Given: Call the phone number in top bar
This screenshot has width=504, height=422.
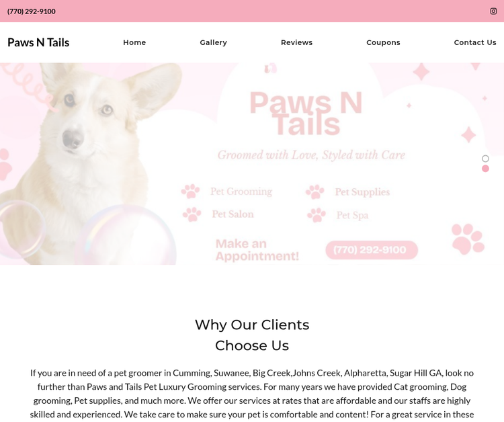Looking at the screenshot, I should [32, 11].
